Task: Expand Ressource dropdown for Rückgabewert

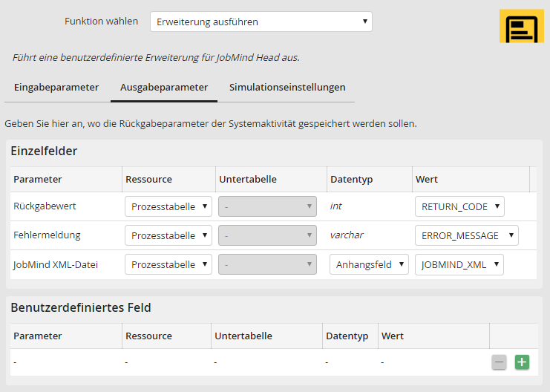Action: coord(168,206)
